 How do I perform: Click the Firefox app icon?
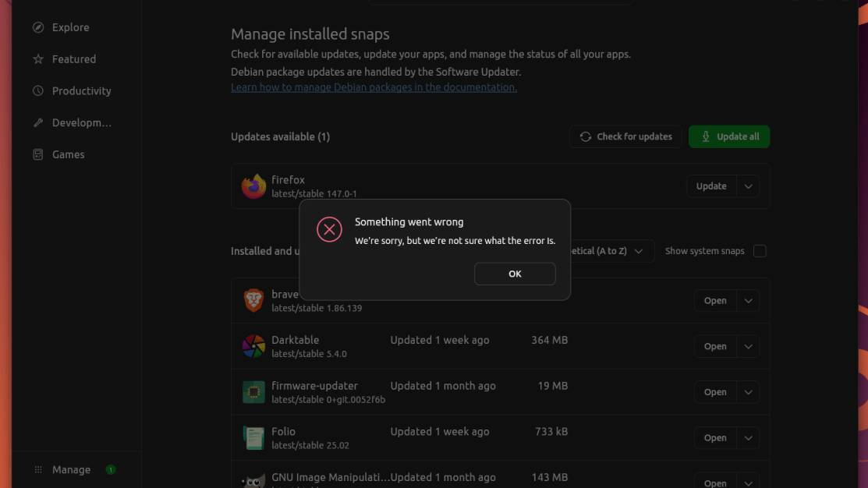[x=253, y=186]
